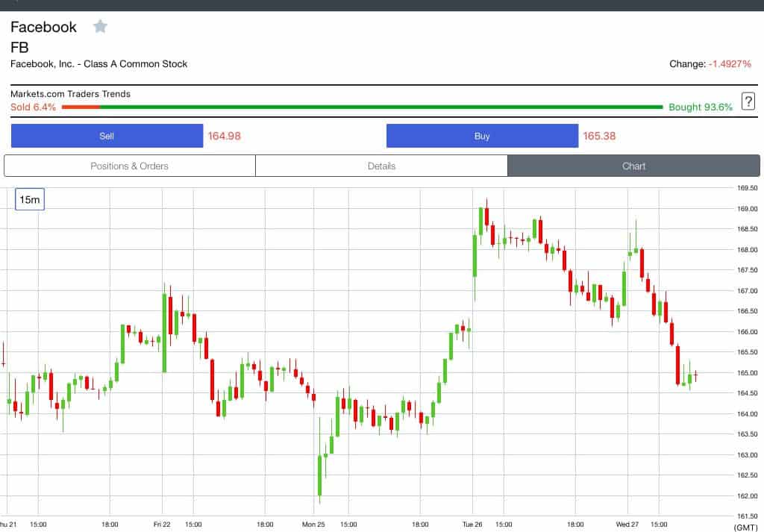
Task: Open the Details tab
Action: click(x=381, y=166)
